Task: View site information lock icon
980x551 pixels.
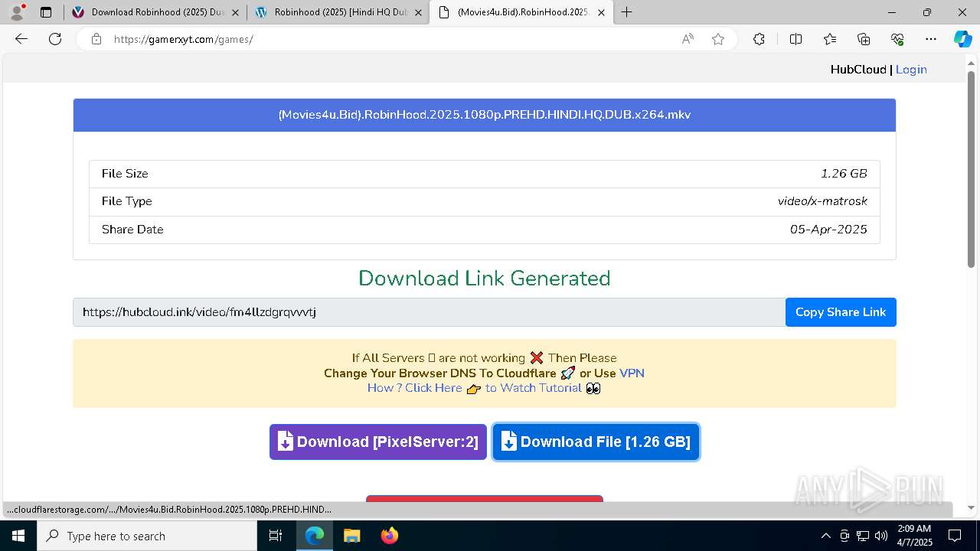Action: (x=96, y=39)
